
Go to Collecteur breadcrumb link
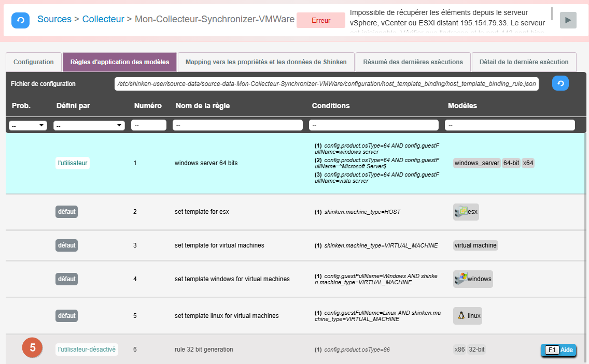(x=103, y=19)
